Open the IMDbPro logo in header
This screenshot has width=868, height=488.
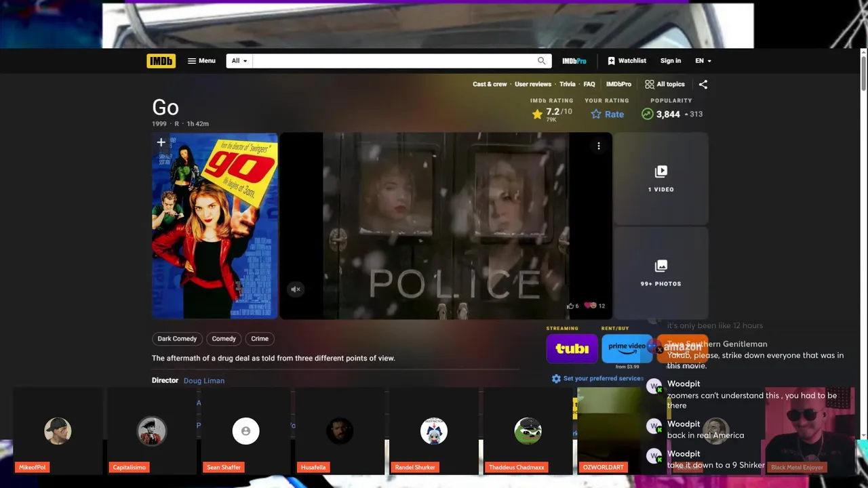coord(574,61)
